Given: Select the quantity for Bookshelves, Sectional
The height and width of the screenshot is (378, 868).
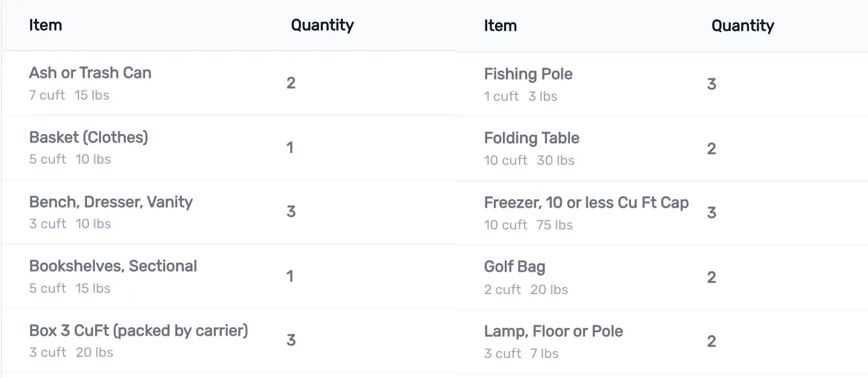Looking at the screenshot, I should 290,276.
